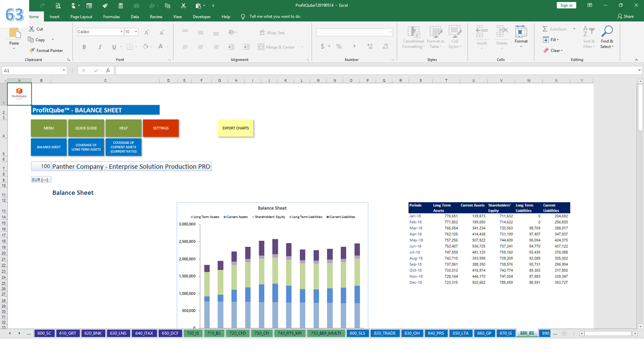Click the AutoSum sigma icon
This screenshot has height=362, width=644.
[545, 29]
